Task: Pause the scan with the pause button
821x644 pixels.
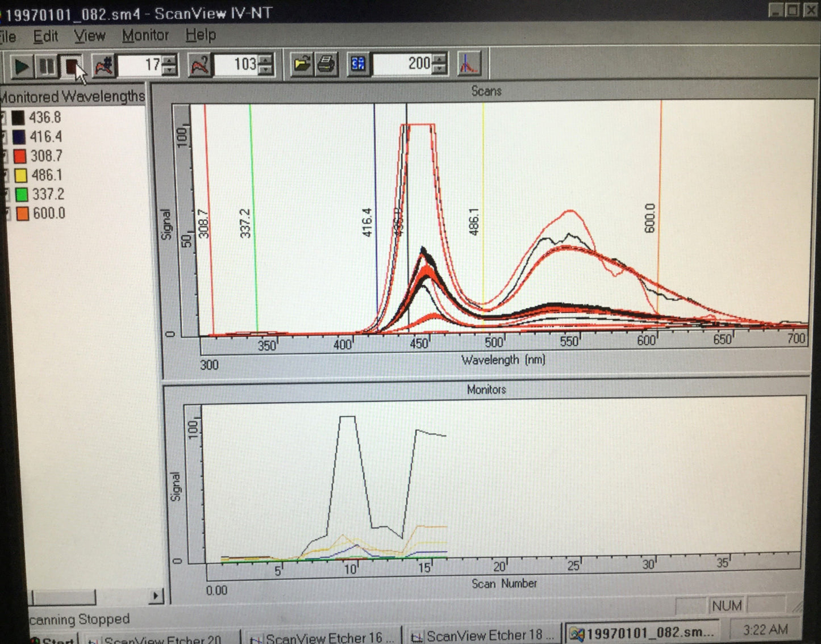Action: click(46, 66)
